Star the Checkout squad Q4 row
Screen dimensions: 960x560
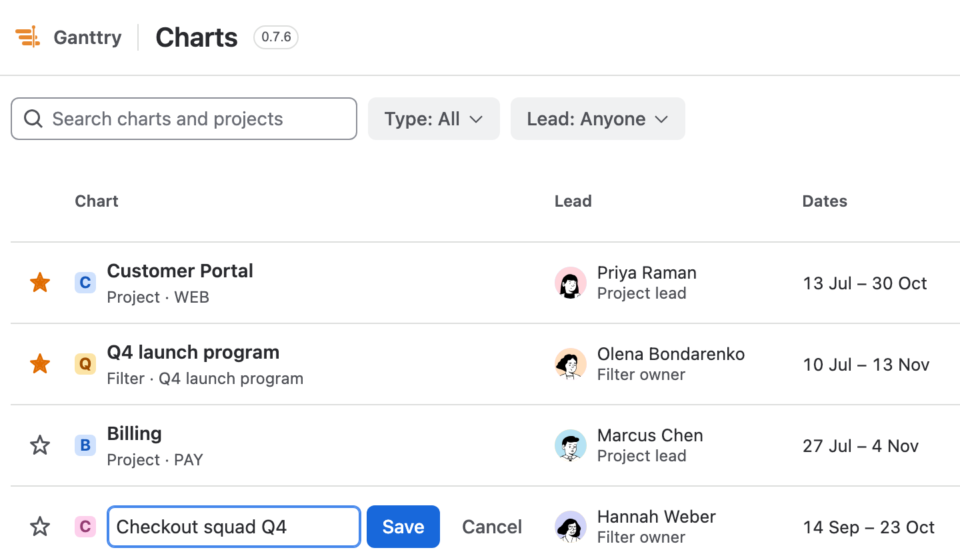click(40, 527)
